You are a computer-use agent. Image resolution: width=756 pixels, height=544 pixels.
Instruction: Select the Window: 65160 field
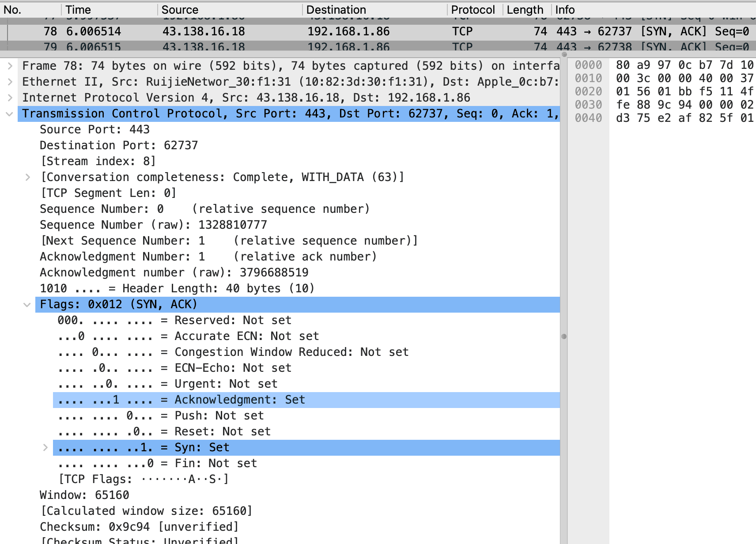tap(84, 495)
